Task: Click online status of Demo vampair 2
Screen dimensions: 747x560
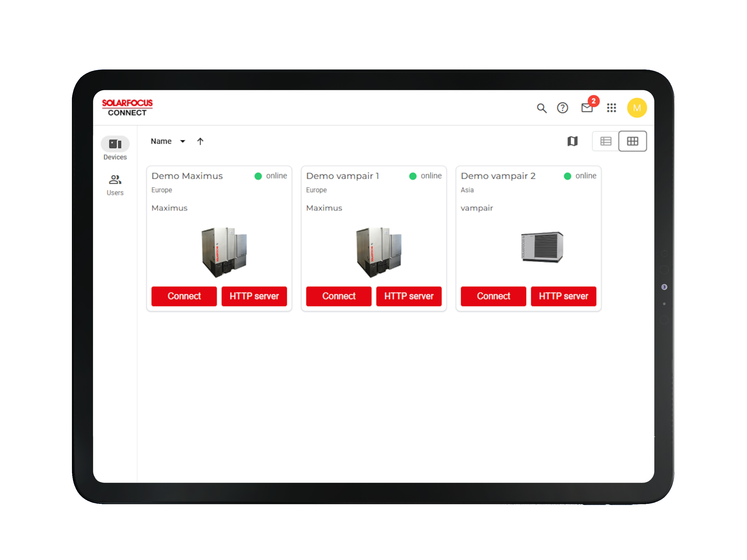Action: (580, 176)
